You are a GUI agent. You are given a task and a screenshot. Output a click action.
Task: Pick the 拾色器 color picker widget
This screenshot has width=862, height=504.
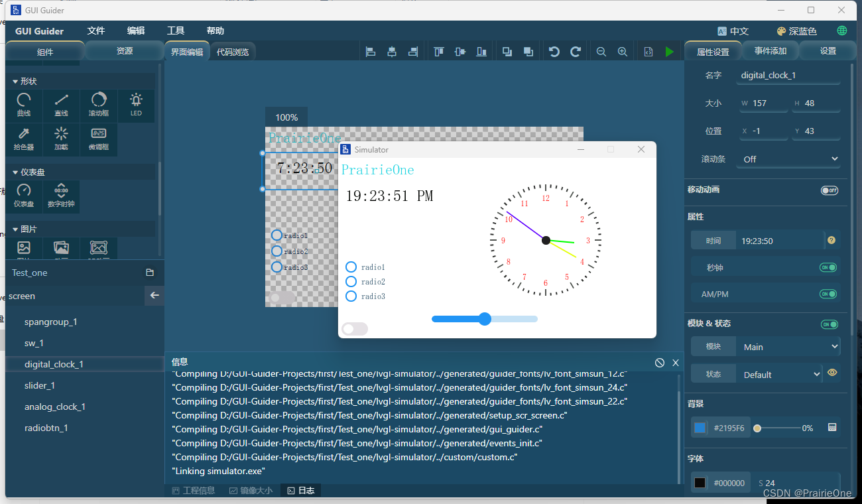pos(24,139)
